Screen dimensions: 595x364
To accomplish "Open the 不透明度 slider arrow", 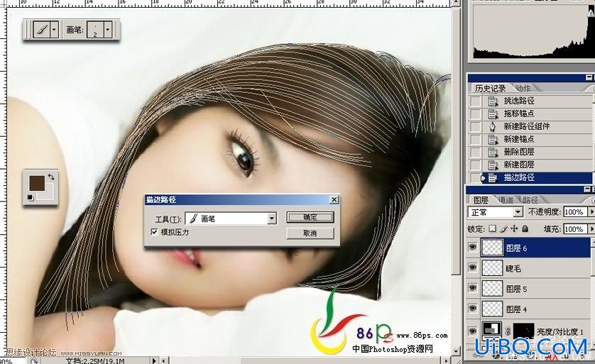I will click(x=591, y=212).
